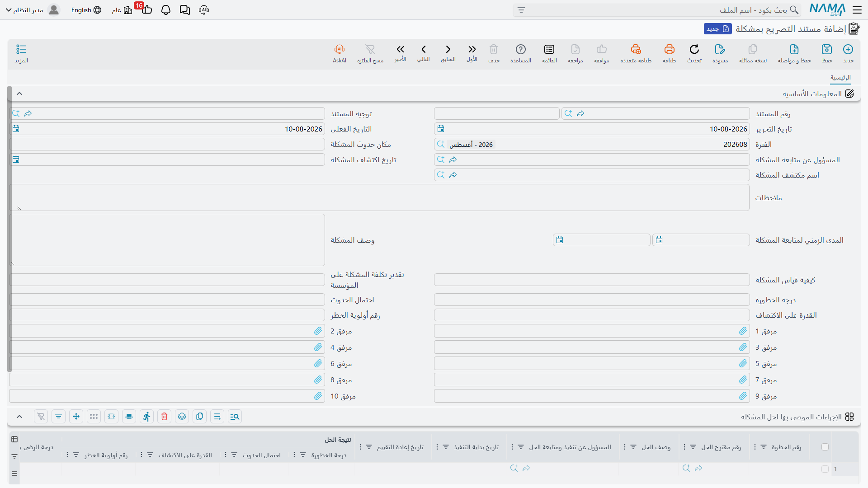Open filter for درجة الخطورة grid column
Image resolution: width=868 pixels, height=488 pixels.
[x=303, y=455]
